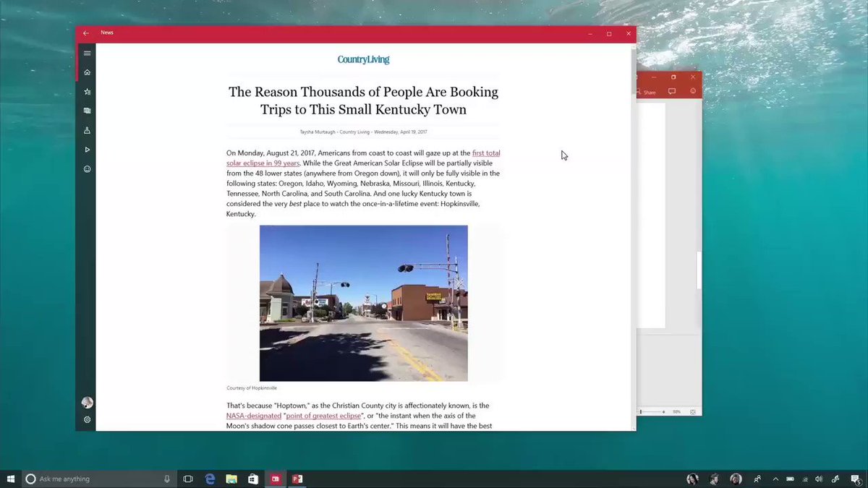
Task: Click PowerPoint's smiley feedback icon
Action: click(x=693, y=91)
